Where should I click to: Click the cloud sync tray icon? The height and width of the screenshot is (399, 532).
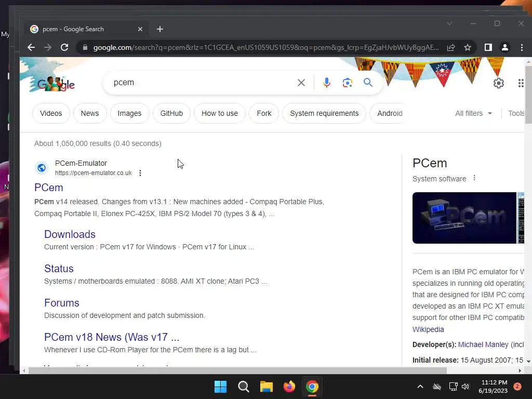click(437, 387)
